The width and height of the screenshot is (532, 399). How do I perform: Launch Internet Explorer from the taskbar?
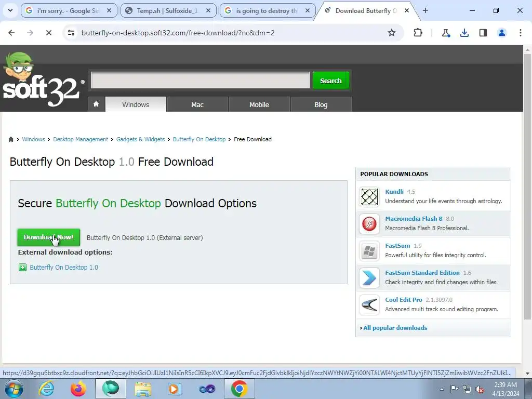pyautogui.click(x=46, y=389)
